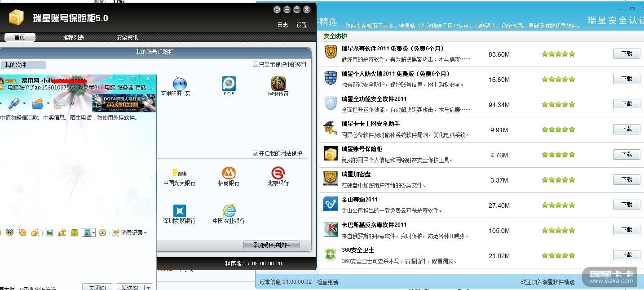Click the send picture icon in chat toolbar
The image size is (644, 290).
[x=49, y=232]
